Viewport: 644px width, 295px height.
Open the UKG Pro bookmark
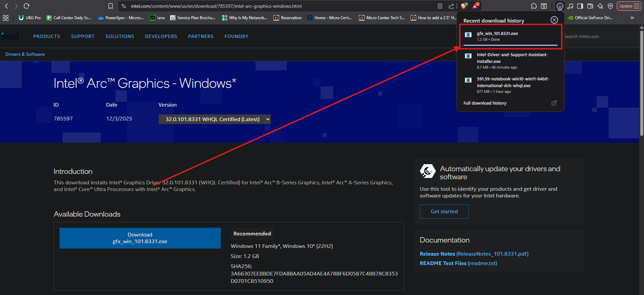pyautogui.click(x=30, y=18)
